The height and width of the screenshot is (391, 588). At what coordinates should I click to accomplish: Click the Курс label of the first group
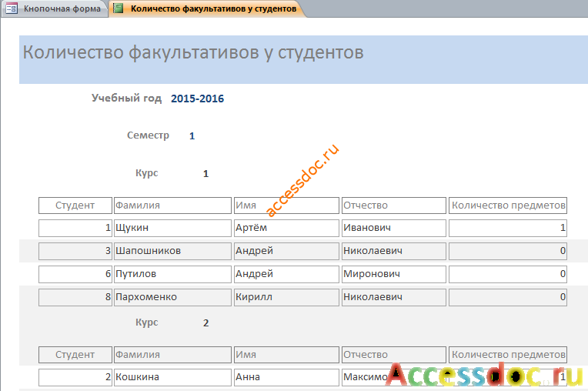coord(147,173)
